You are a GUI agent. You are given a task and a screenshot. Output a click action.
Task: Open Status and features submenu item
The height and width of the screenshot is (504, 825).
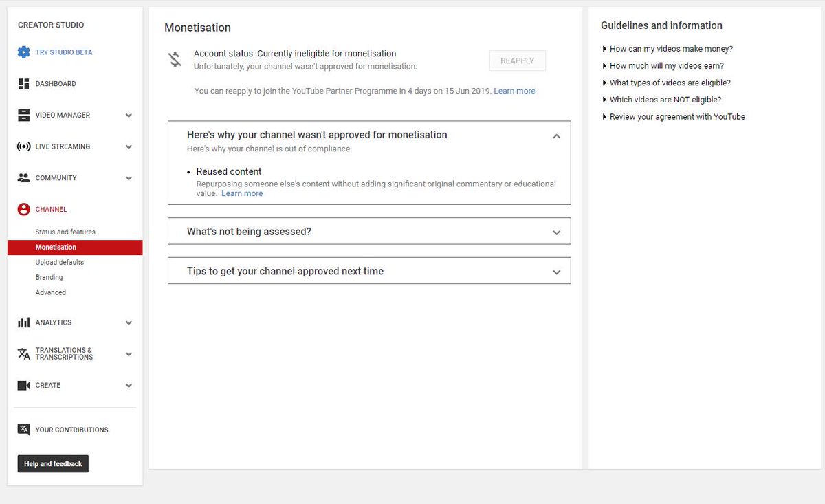click(x=65, y=232)
